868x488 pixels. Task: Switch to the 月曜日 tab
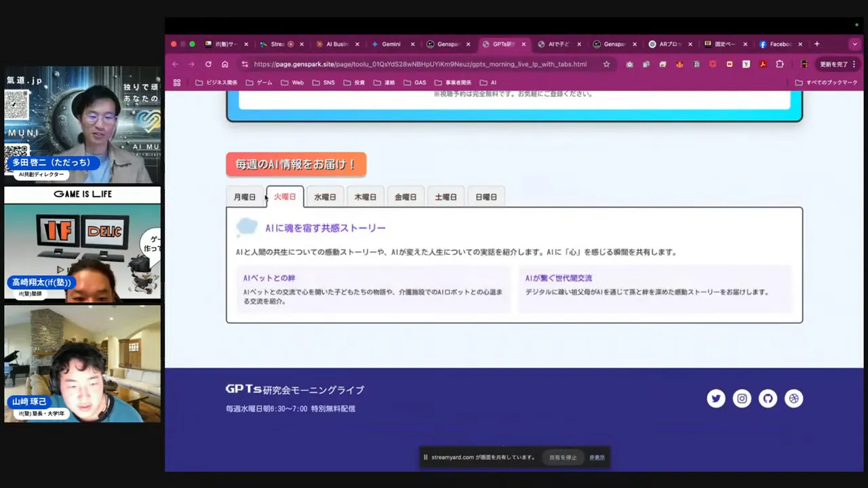point(244,197)
